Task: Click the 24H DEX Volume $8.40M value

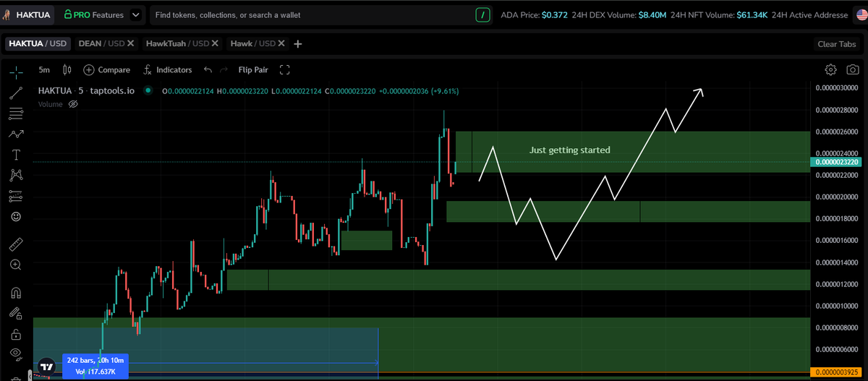Action: pos(653,14)
